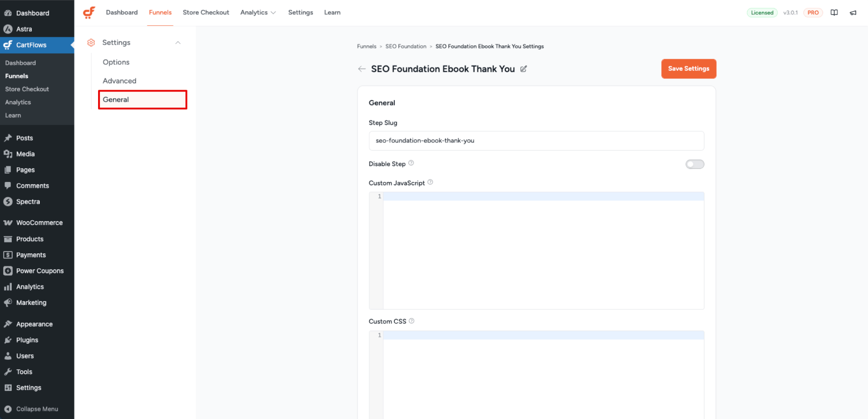
Task: Click SEO Foundation breadcrumb link
Action: (406, 46)
